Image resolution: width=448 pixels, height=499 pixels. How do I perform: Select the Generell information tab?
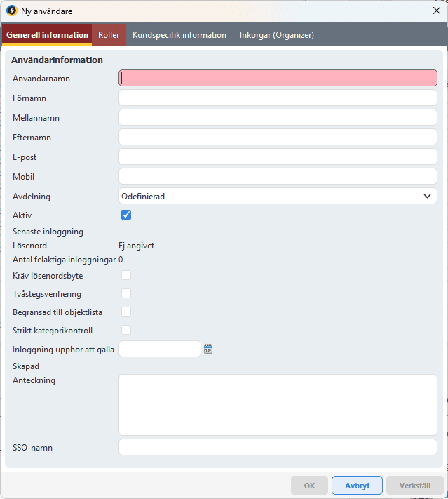(x=47, y=35)
